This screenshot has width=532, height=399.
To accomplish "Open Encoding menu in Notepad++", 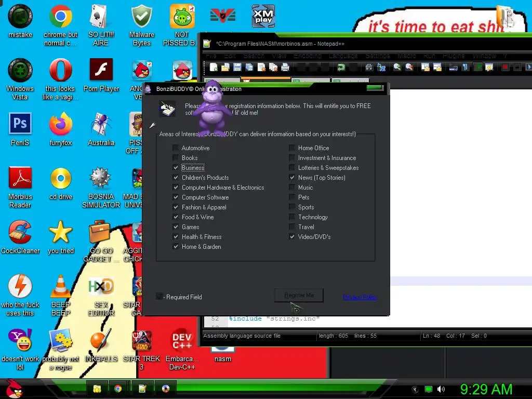I will [308, 56].
